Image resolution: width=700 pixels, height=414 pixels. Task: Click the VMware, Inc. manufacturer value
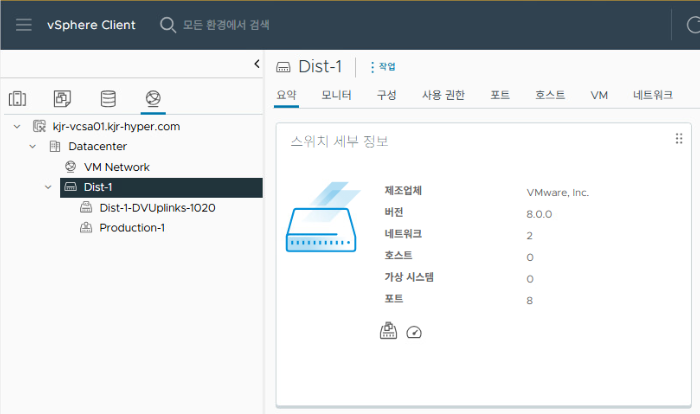click(x=558, y=192)
